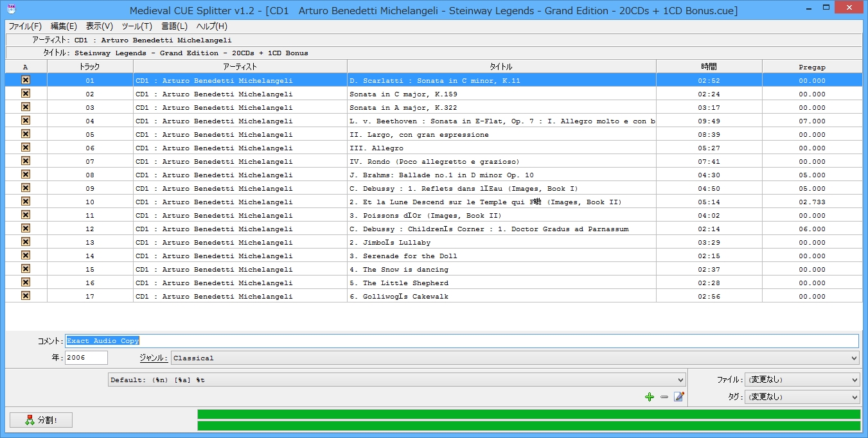
Task: Sort by the タイトル column header
Action: pos(502,67)
